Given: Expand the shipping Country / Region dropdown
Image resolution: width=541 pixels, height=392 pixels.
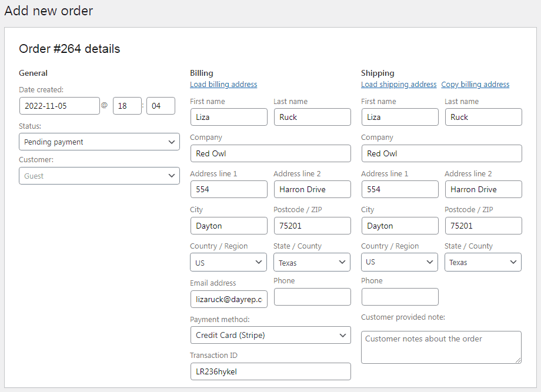Looking at the screenshot, I should pos(399,262).
